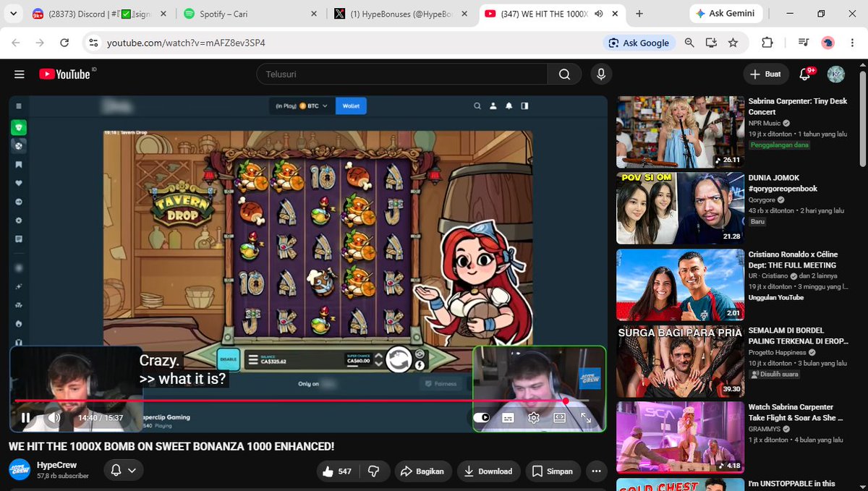The image size is (868, 491).
Task: Open YouTube notifications bell
Action: pyautogui.click(x=804, y=74)
